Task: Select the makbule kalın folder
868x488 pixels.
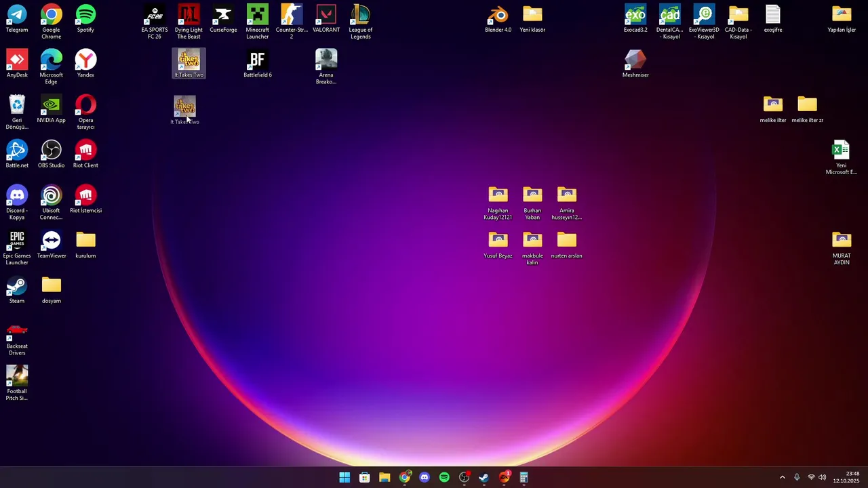Action: 532,248
